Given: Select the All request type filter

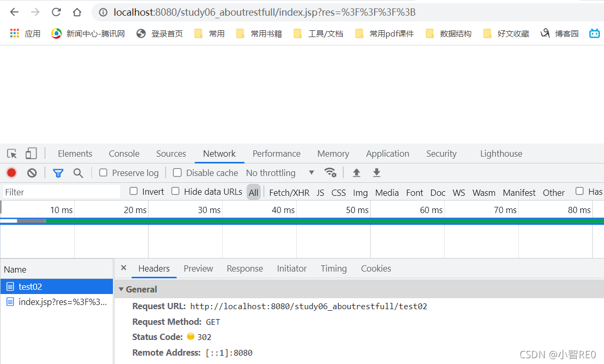Looking at the screenshot, I should coord(253,192).
